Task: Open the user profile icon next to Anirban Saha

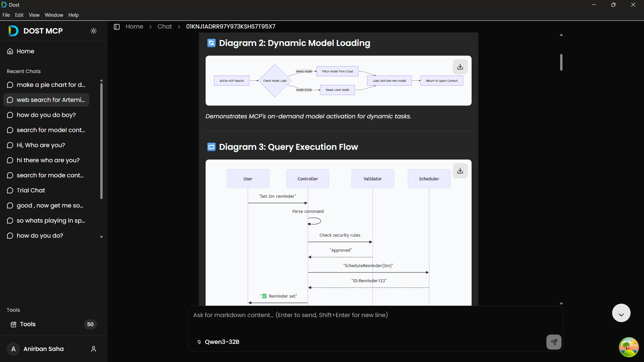Action: tap(94, 349)
